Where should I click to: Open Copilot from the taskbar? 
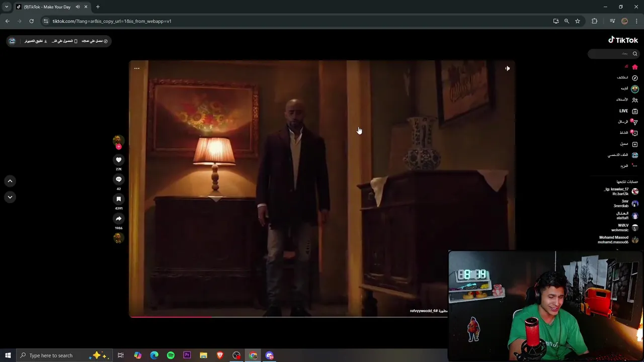pyautogui.click(x=137, y=355)
